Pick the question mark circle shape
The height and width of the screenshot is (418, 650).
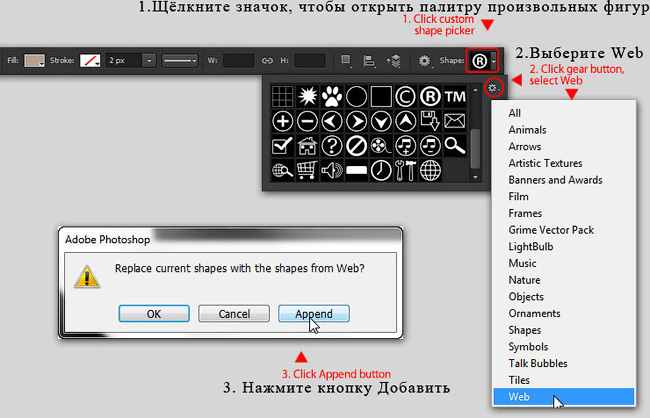coord(332,146)
